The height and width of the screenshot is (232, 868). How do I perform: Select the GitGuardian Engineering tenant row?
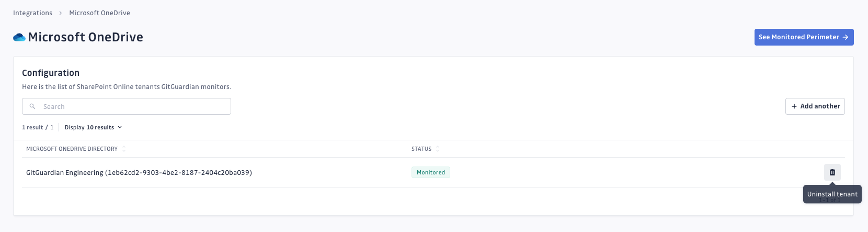pos(433,172)
